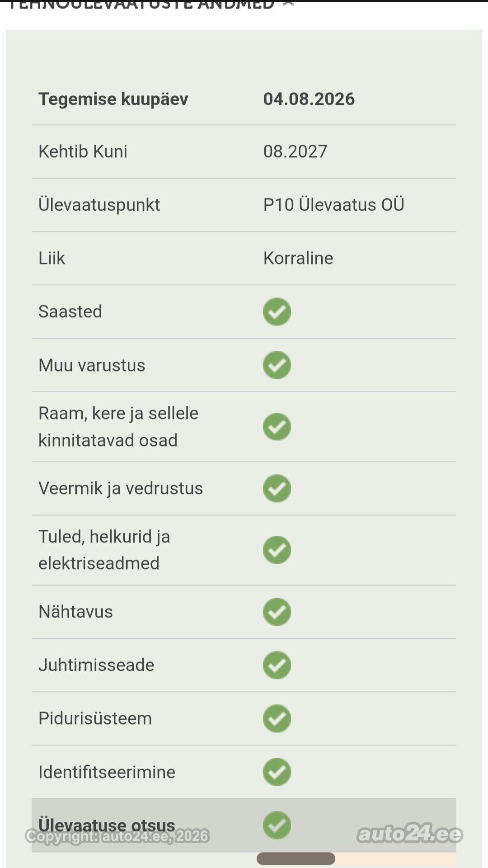Click checkmark for Raam, kere ja sellele kinnitatavad osad
This screenshot has height=868, width=488.
pos(277,426)
